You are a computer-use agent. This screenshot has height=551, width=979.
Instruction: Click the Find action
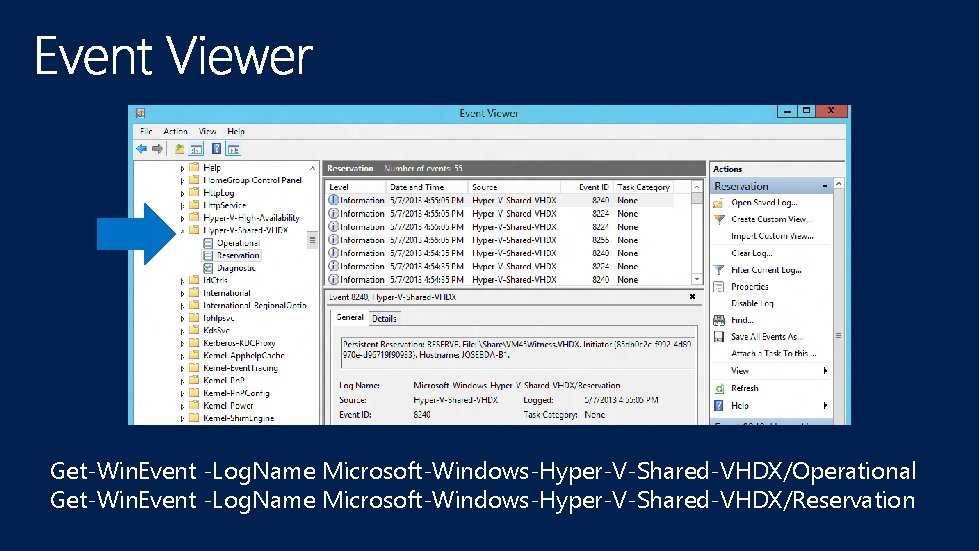[742, 319]
